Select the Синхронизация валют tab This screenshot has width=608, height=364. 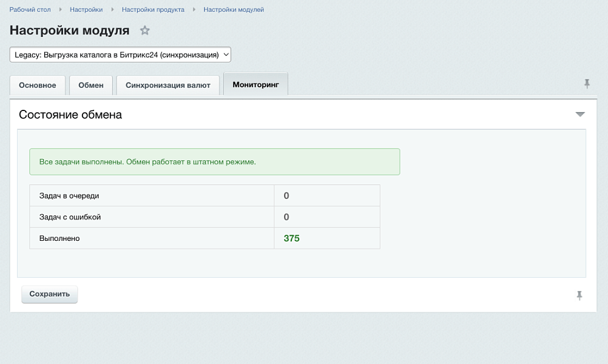[x=168, y=85]
